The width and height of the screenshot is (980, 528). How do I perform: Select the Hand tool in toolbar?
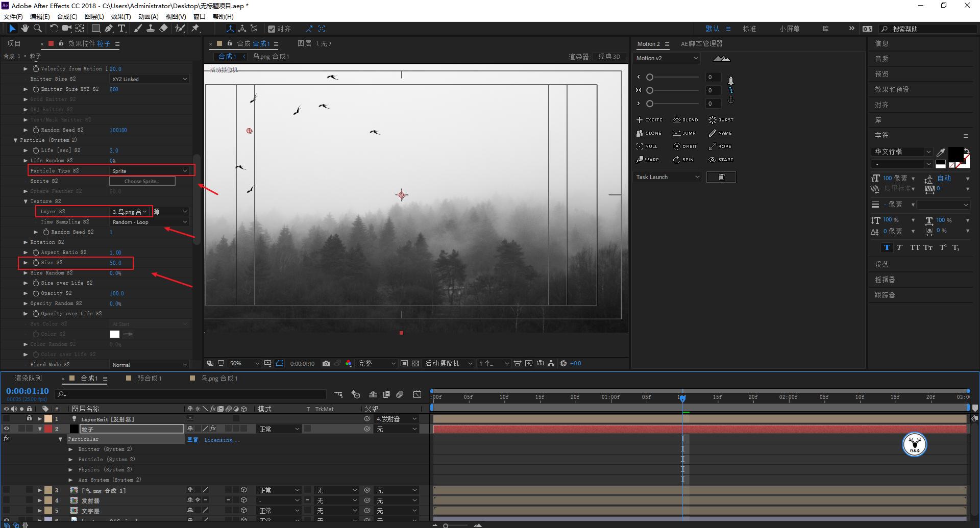click(24, 29)
